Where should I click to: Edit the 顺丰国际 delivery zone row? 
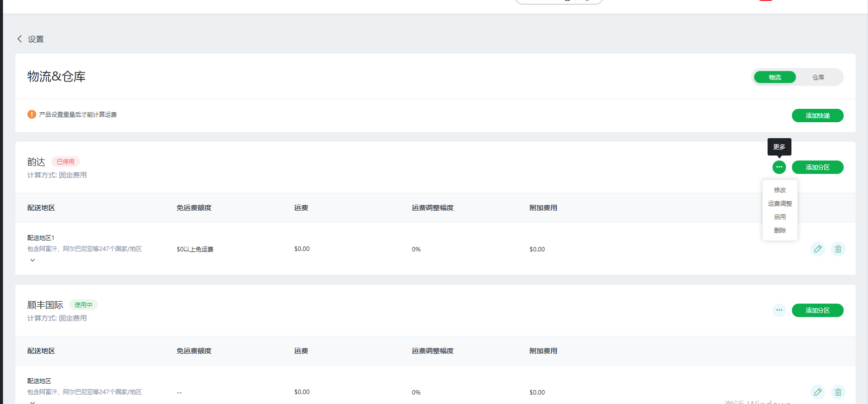coord(818,392)
